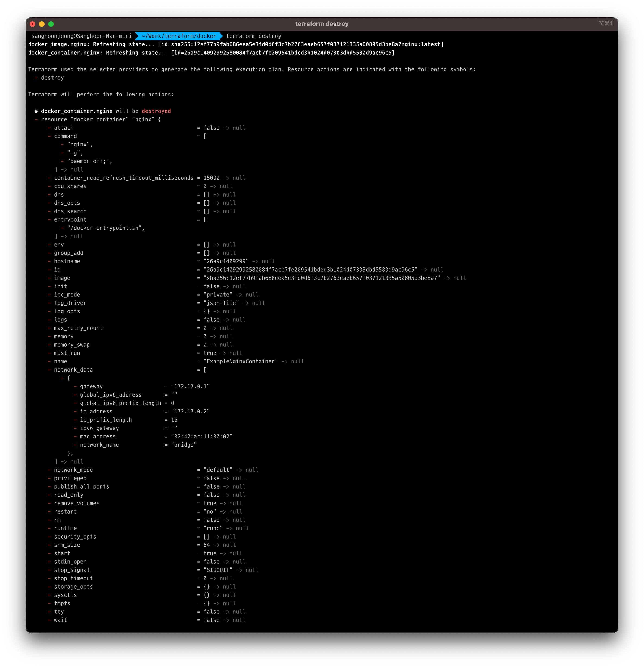Screen dimensions: 644x667
Task: Click the 'terraform destroy' window title
Action: [x=322, y=24]
